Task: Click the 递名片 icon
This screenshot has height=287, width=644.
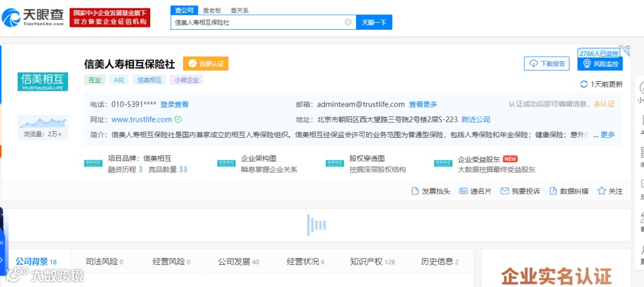Action: (x=464, y=191)
